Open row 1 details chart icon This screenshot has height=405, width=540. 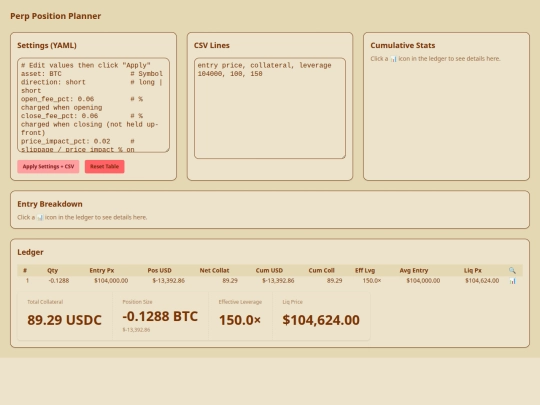coord(512,281)
